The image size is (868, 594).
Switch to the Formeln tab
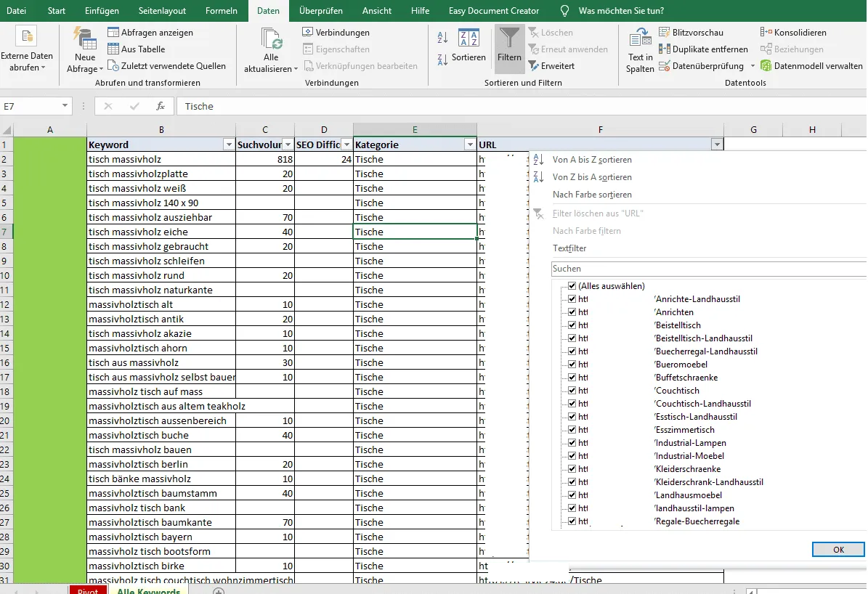point(222,10)
